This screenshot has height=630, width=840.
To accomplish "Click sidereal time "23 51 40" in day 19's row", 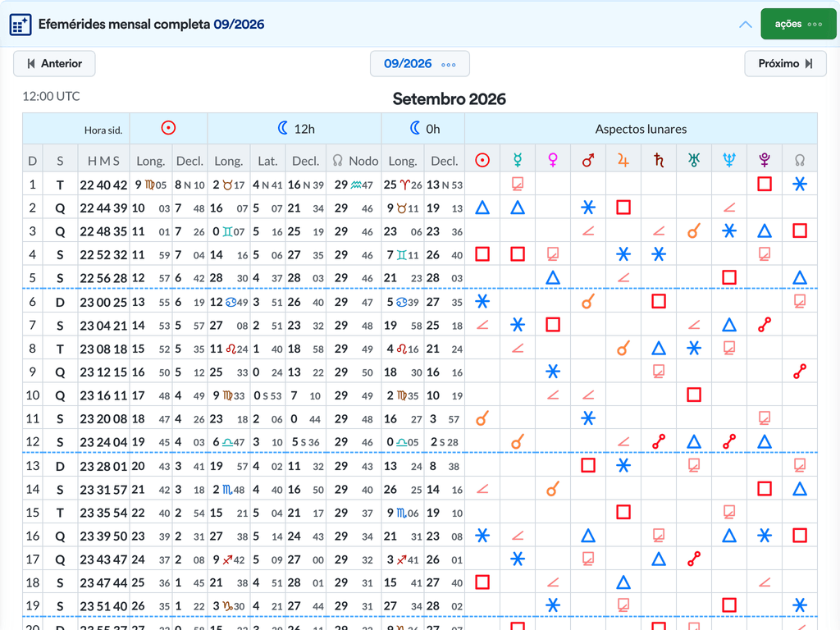I will click(103, 606).
